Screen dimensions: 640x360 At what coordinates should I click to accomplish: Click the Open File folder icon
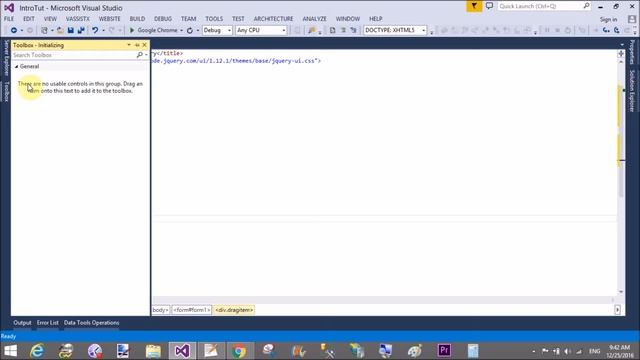point(60,30)
